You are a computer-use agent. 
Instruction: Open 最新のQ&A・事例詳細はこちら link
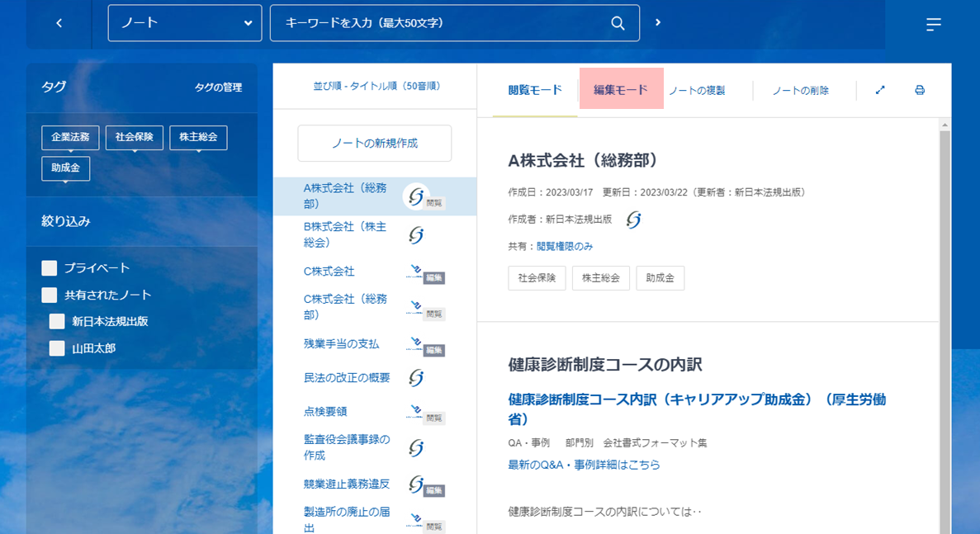coord(584,465)
